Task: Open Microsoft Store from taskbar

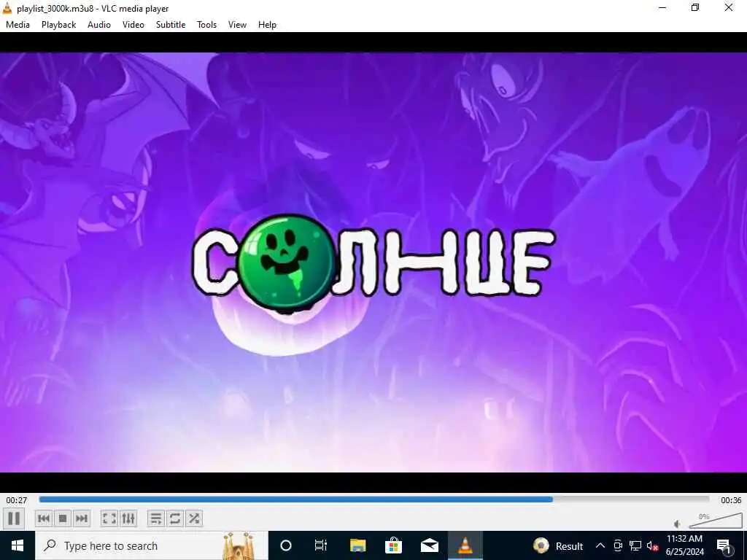Action: coord(393,545)
